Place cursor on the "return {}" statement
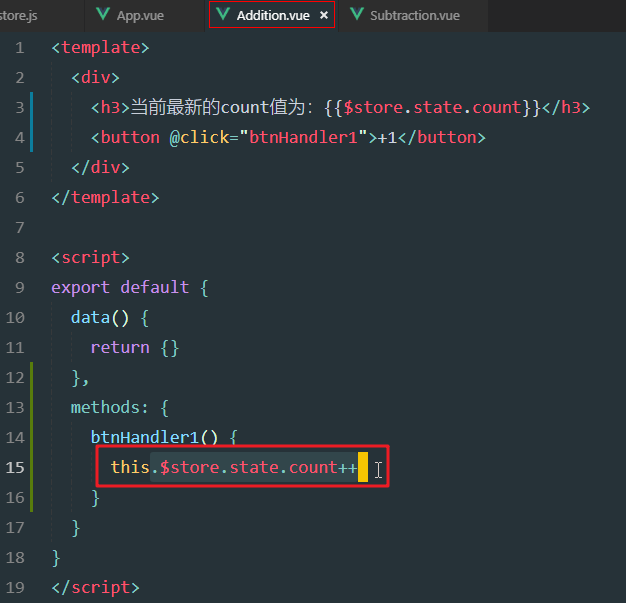 pyautogui.click(x=134, y=347)
